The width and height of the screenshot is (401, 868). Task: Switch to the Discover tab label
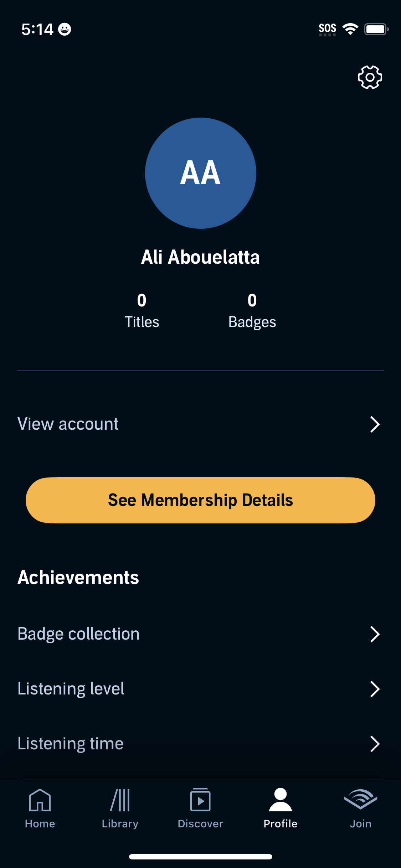(x=200, y=824)
